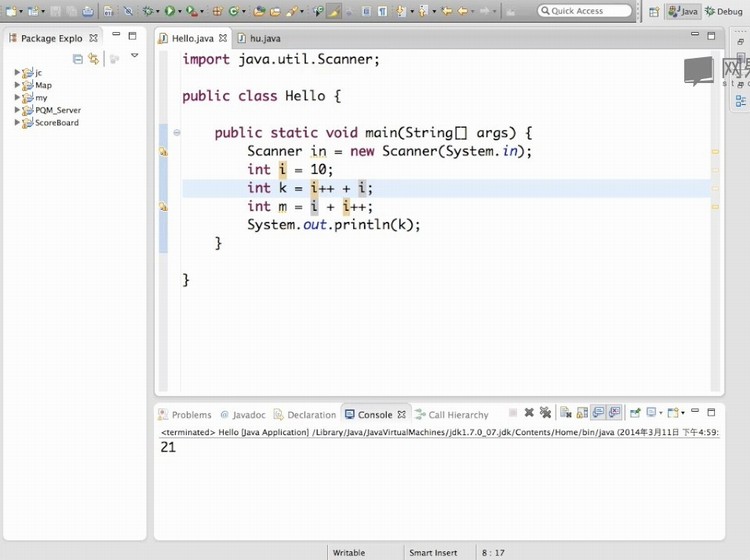
Task: Click Remove All Terminated Launches icon
Action: (x=545, y=412)
